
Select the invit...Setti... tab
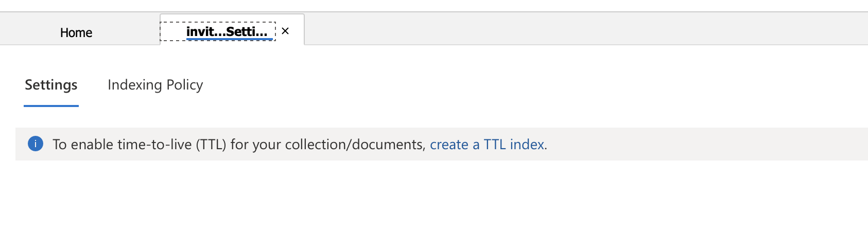tap(227, 32)
